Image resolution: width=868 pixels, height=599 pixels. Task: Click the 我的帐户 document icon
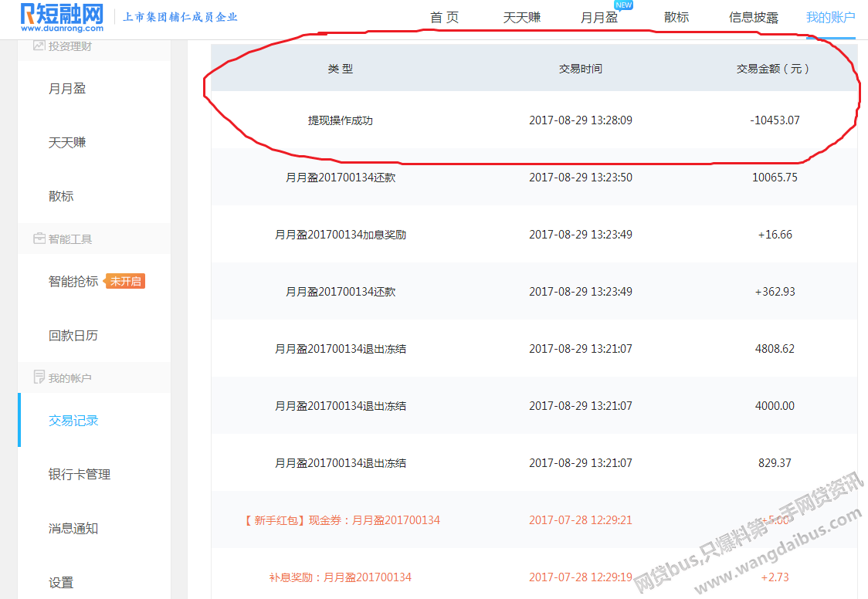(39, 377)
